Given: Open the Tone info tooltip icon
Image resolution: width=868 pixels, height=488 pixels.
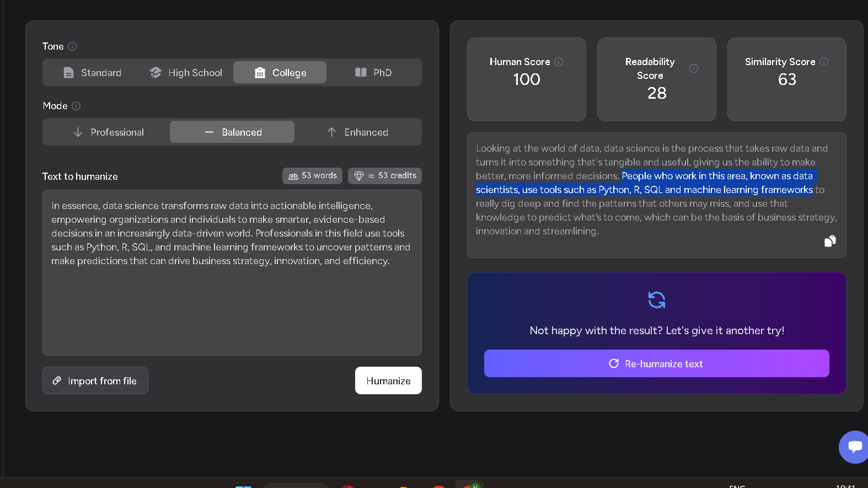Looking at the screenshot, I should (72, 46).
